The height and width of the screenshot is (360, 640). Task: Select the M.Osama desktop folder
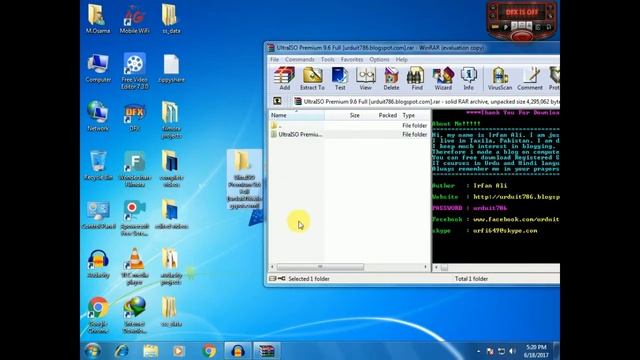point(98,19)
